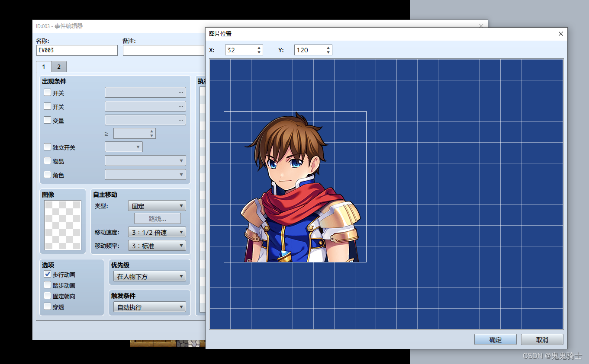This screenshot has height=364, width=589.
Task: Open the 优先级 dropdown showing 在人物下方
Action: [150, 276]
